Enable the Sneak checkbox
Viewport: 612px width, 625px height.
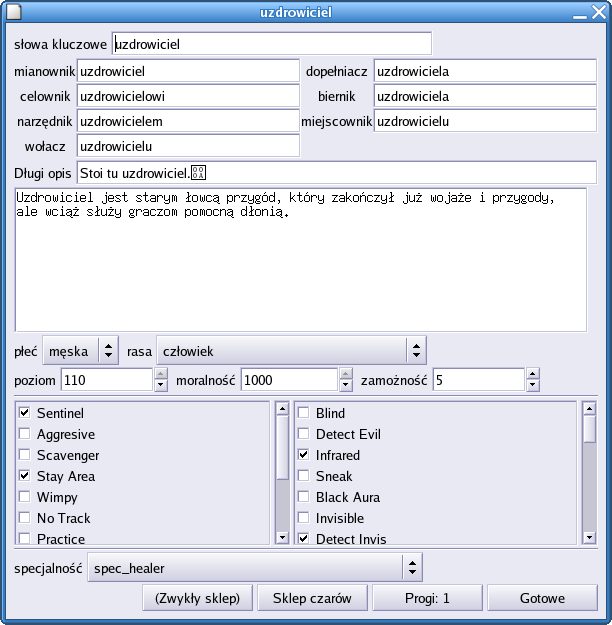(x=303, y=476)
